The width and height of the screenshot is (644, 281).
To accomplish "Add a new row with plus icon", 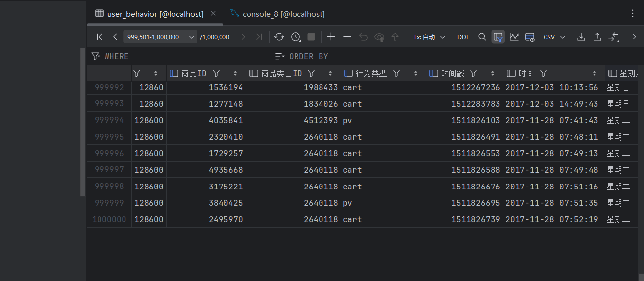I will [331, 37].
